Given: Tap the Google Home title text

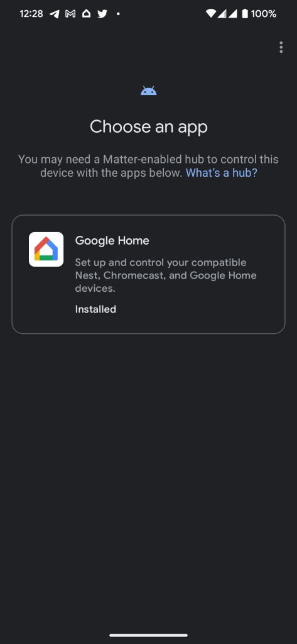Looking at the screenshot, I should click(112, 241).
